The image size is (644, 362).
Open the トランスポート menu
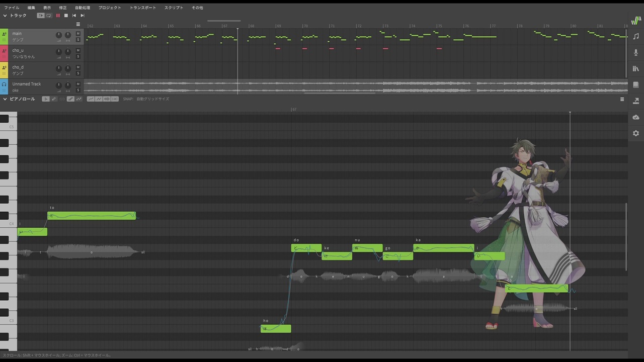point(143,8)
